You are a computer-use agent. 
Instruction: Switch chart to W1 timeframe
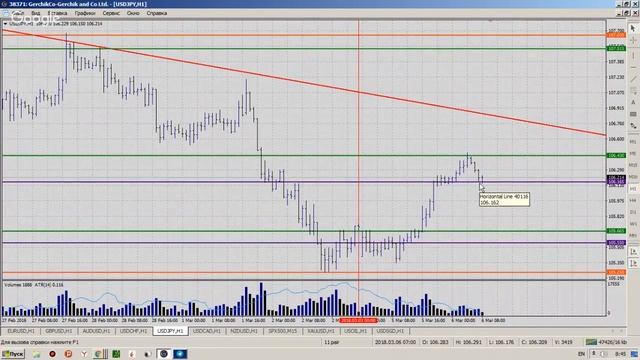click(633, 224)
